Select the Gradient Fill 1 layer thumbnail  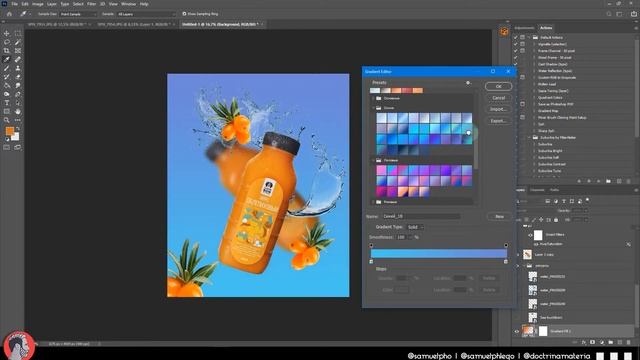click(x=528, y=331)
